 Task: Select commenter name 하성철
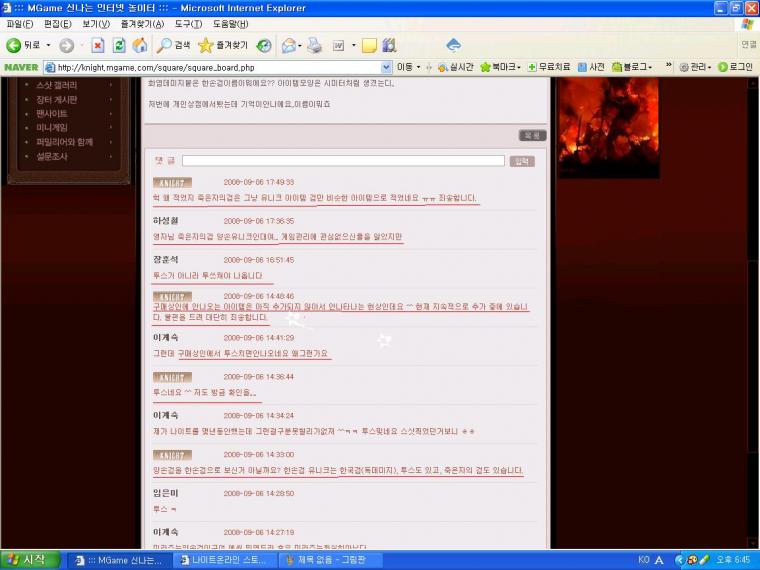(165, 221)
